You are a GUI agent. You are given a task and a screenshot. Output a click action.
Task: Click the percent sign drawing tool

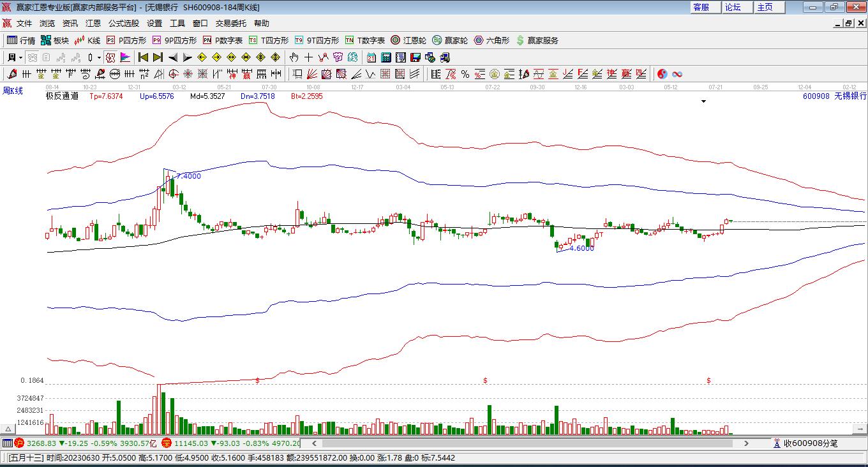tap(465, 74)
